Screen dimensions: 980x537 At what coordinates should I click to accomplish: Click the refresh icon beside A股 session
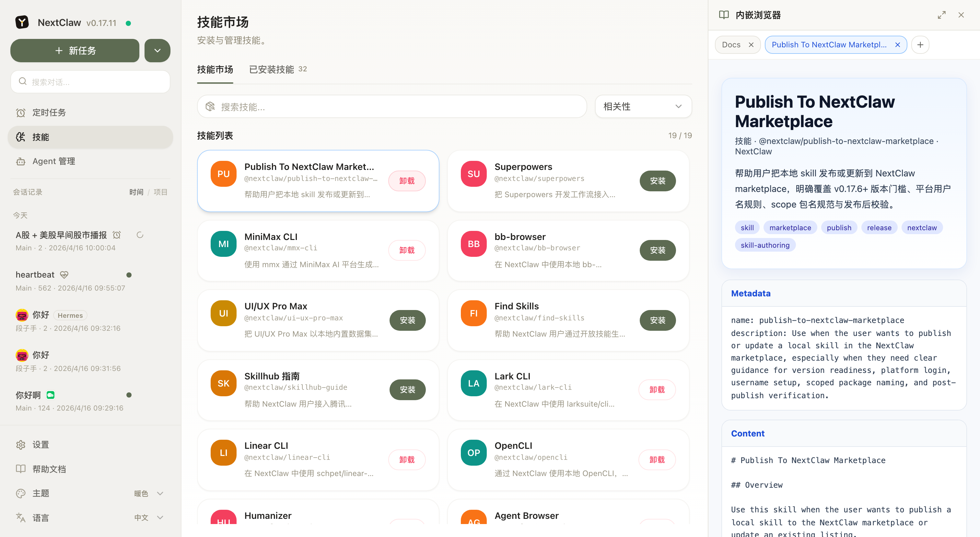[140, 235]
